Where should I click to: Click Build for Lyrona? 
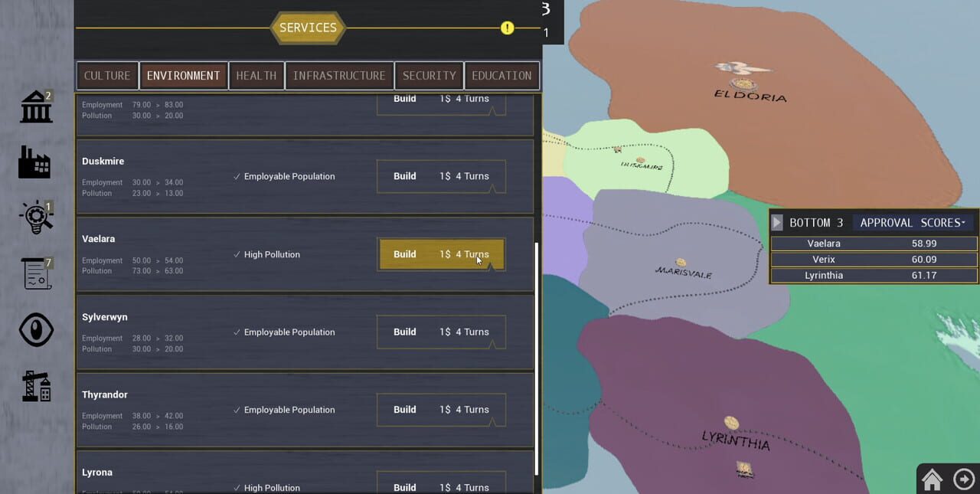(x=441, y=486)
